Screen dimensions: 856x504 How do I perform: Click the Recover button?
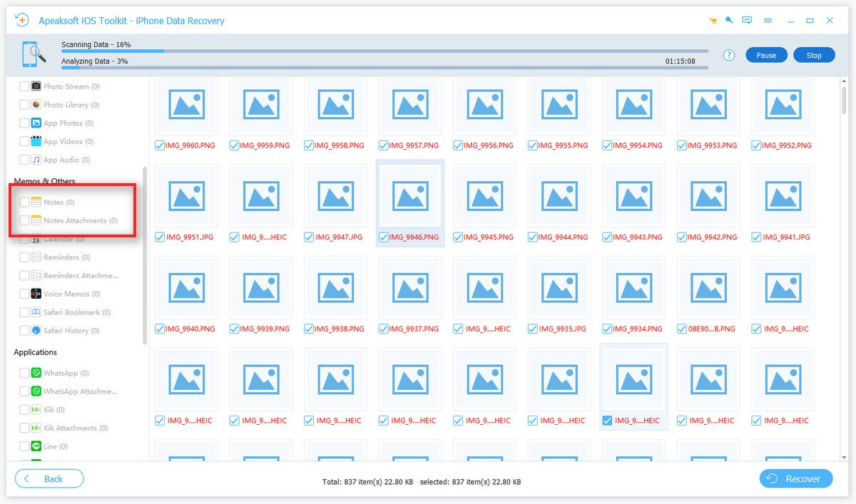click(796, 479)
